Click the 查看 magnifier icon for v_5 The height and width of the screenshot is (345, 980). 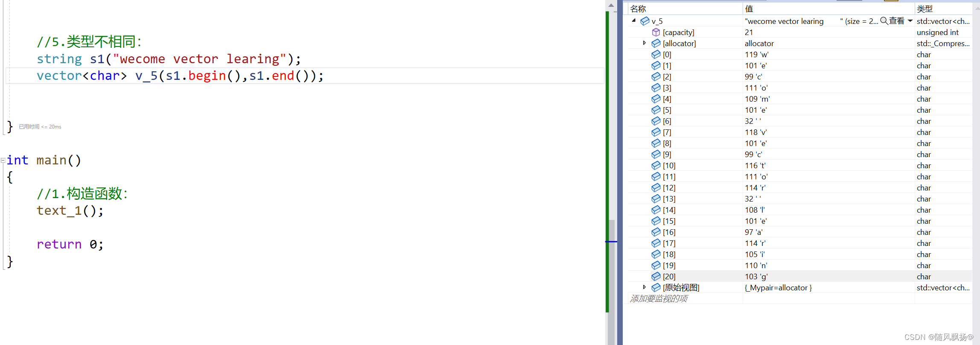[884, 20]
